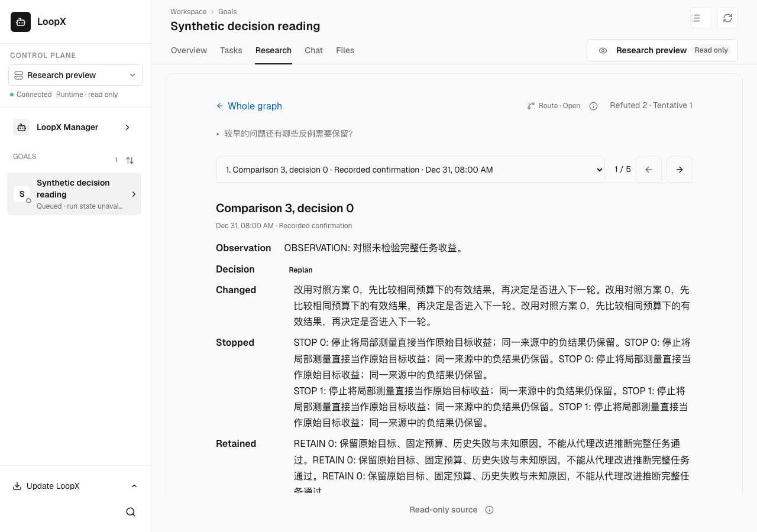Click the 1 / 5 page counter
This screenshot has height=532, width=757.
click(x=622, y=170)
